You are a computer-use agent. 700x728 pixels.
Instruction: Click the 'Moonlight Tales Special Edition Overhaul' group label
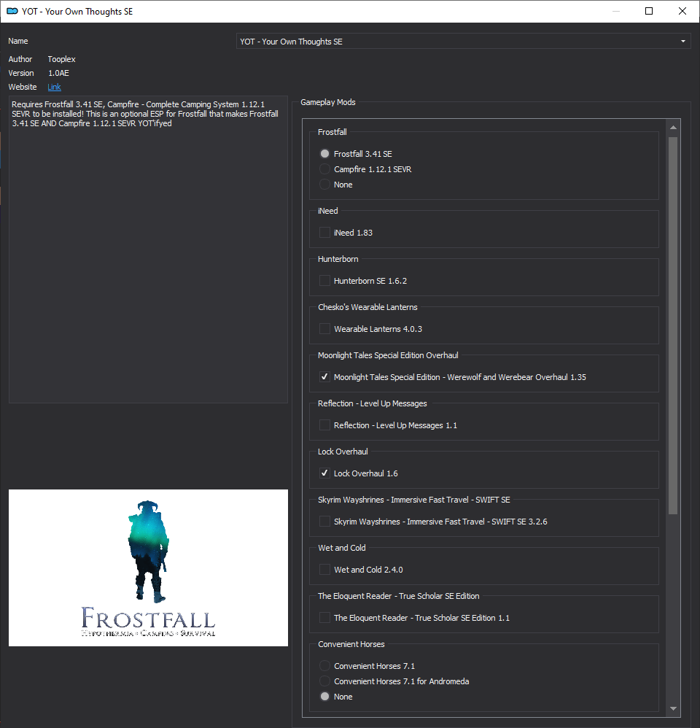coord(388,355)
